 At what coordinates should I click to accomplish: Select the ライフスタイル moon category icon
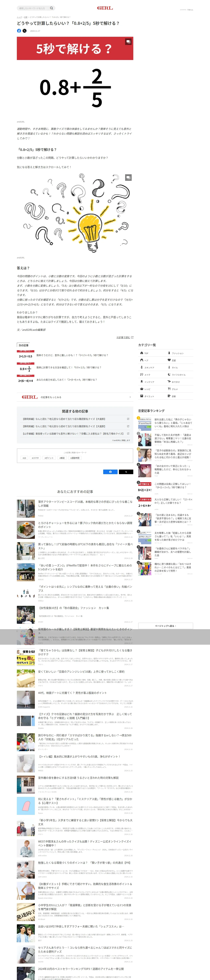[x=169, y=375]
